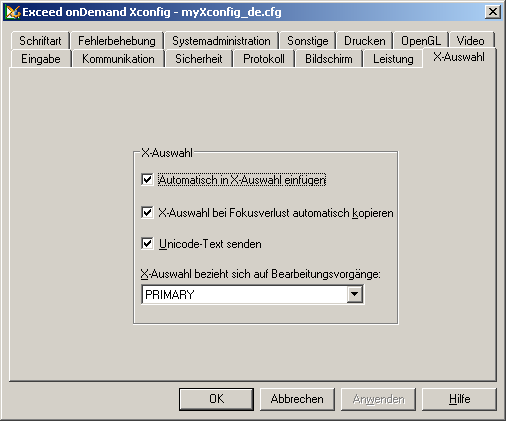The width and height of the screenshot is (506, 421).
Task: Open the Protokoll tab
Action: tap(264, 59)
